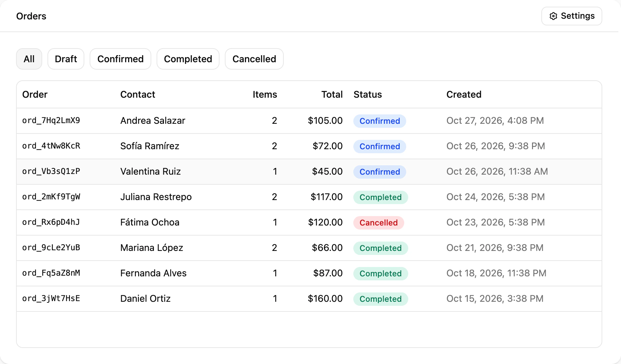
Task: Open order ord_7Hq2LmX9
Action: coord(51,120)
